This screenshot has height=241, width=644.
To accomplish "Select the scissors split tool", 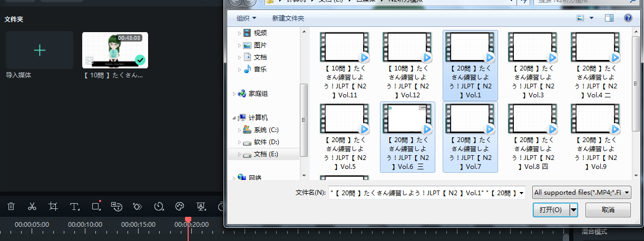I will pos(32,206).
